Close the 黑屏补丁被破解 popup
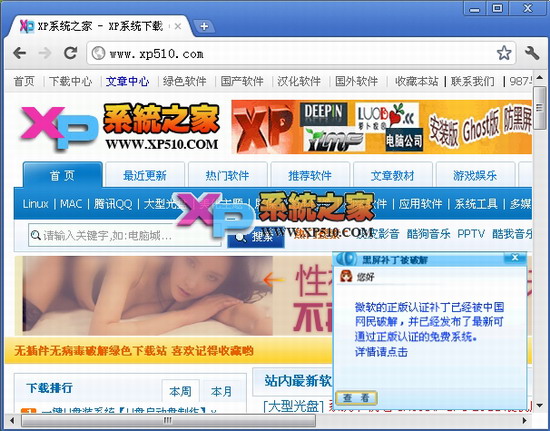 pos(515,258)
